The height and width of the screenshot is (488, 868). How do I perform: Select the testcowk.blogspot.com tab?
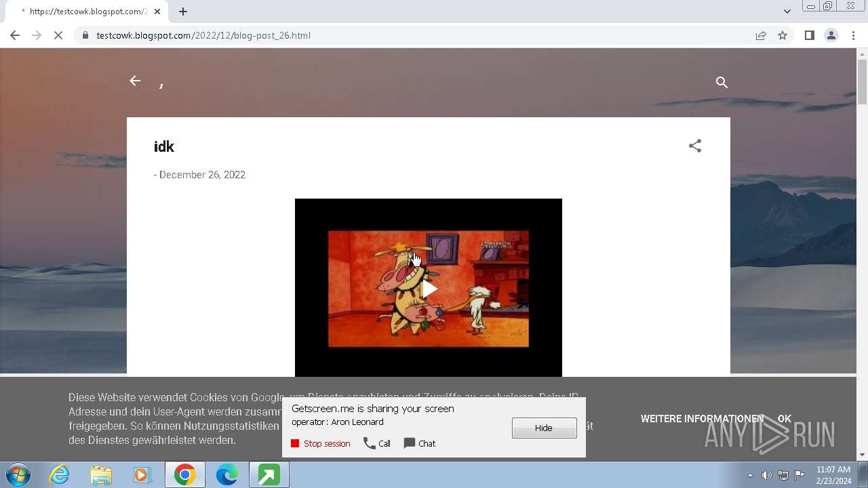(86, 12)
